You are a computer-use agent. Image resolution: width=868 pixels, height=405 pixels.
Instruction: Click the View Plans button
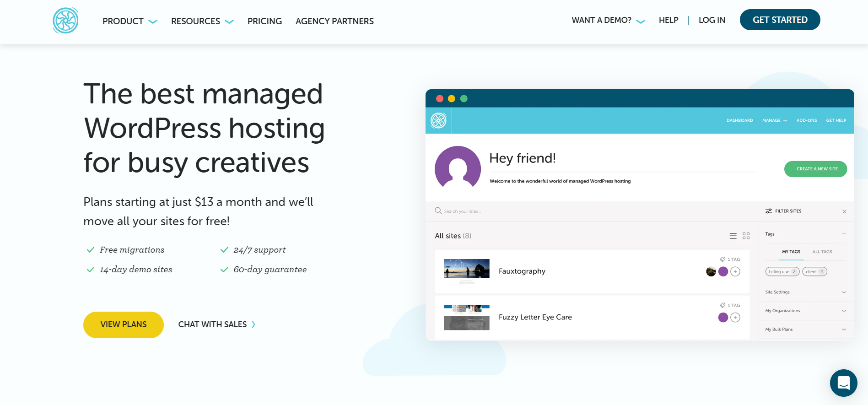[x=124, y=325]
